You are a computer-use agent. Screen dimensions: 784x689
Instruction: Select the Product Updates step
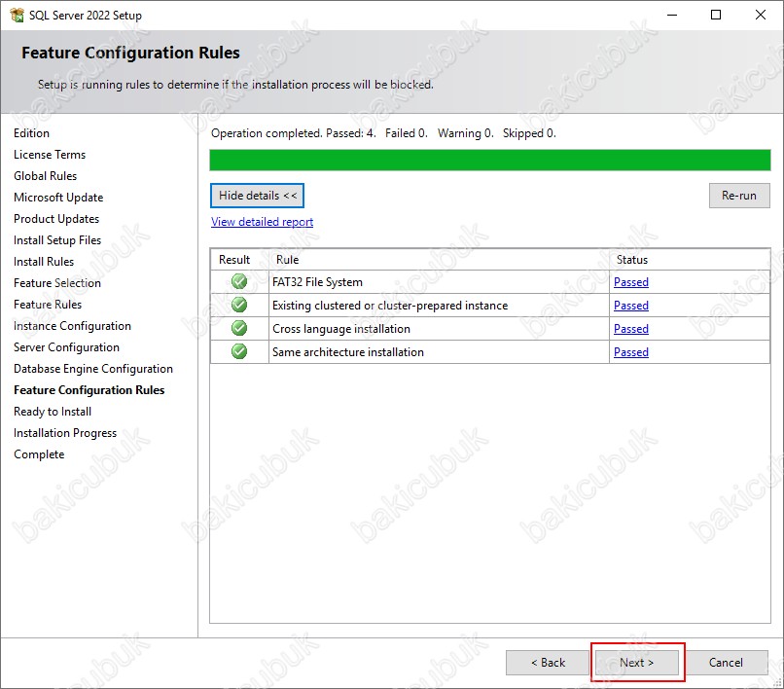56,219
